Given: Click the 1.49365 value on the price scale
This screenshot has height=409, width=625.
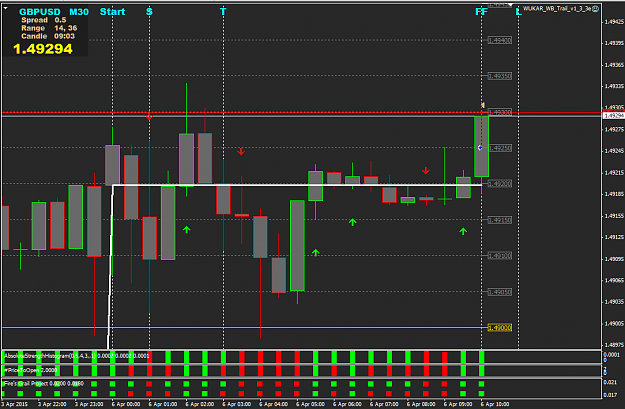Looking at the screenshot, I should tap(614, 65).
